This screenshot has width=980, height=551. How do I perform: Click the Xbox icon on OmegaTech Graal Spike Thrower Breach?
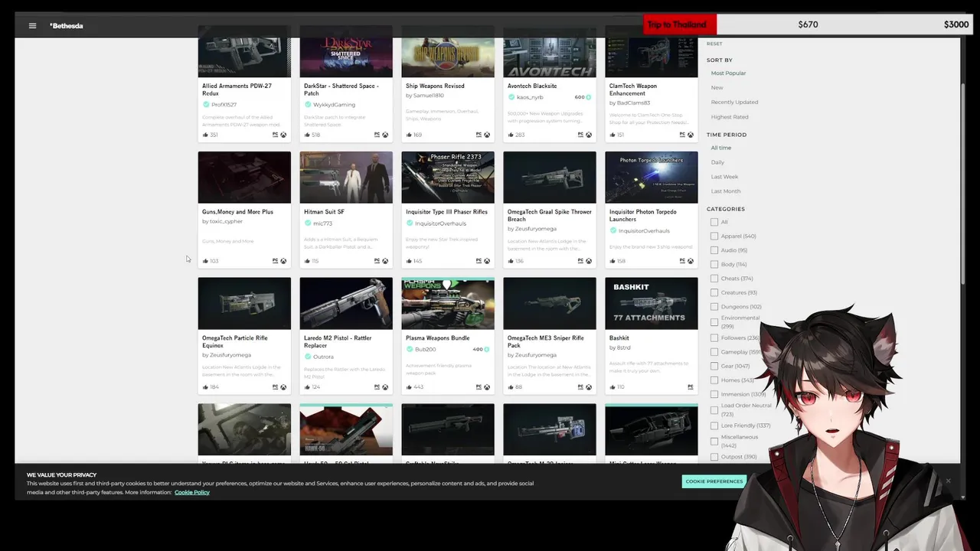tap(589, 261)
